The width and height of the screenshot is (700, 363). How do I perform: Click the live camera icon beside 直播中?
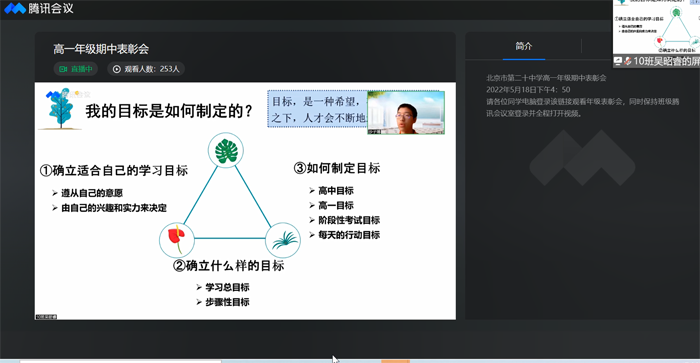(63, 69)
